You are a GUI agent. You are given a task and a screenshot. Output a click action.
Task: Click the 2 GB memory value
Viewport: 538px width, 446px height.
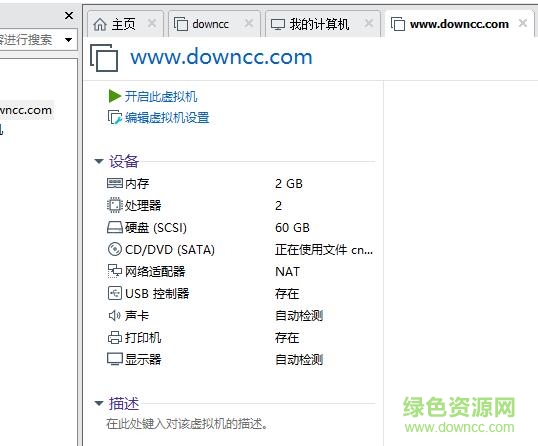coord(289,184)
